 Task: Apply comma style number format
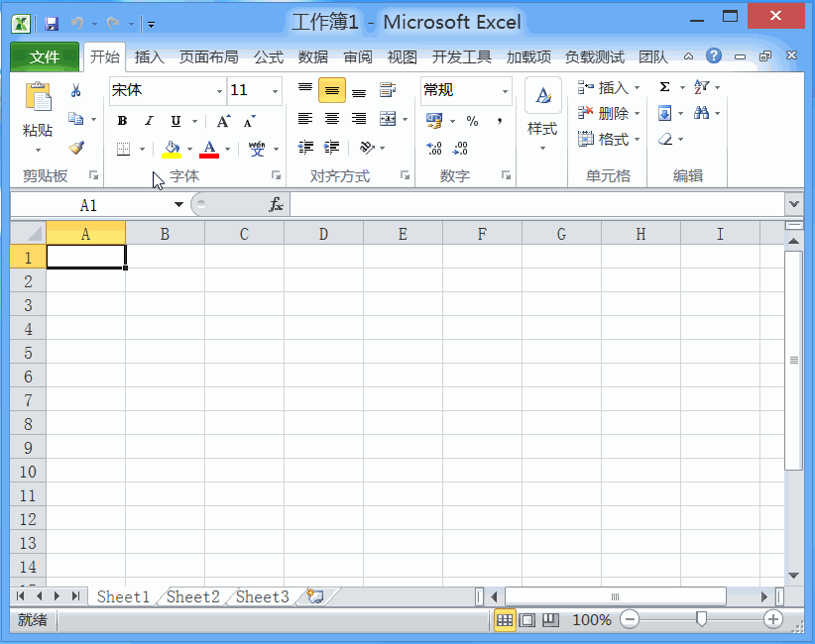(499, 121)
